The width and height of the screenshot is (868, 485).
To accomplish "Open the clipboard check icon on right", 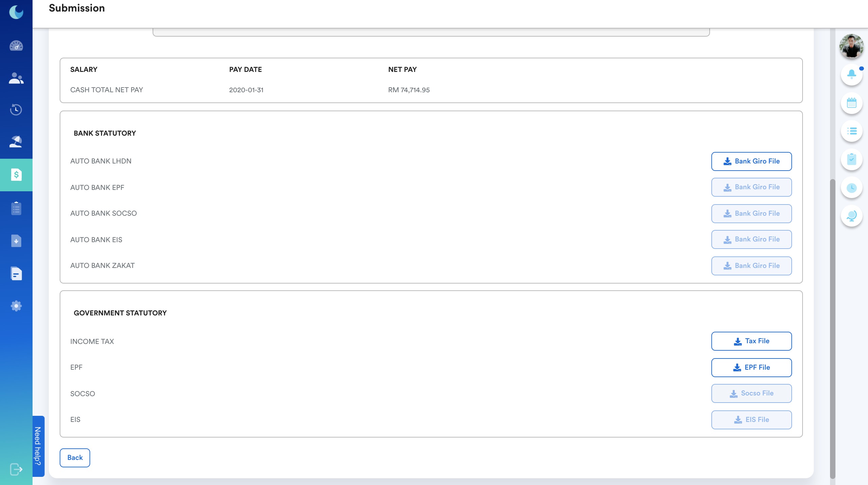I will pyautogui.click(x=851, y=159).
